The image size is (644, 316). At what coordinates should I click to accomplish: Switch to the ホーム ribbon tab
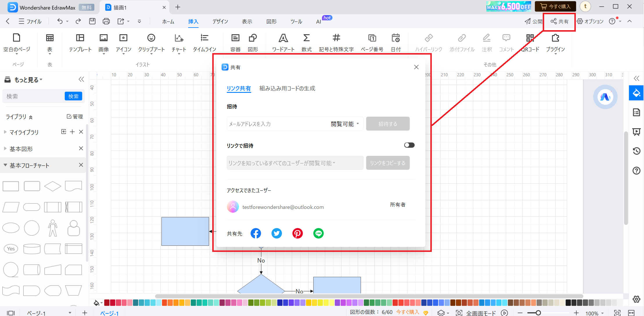168,21
